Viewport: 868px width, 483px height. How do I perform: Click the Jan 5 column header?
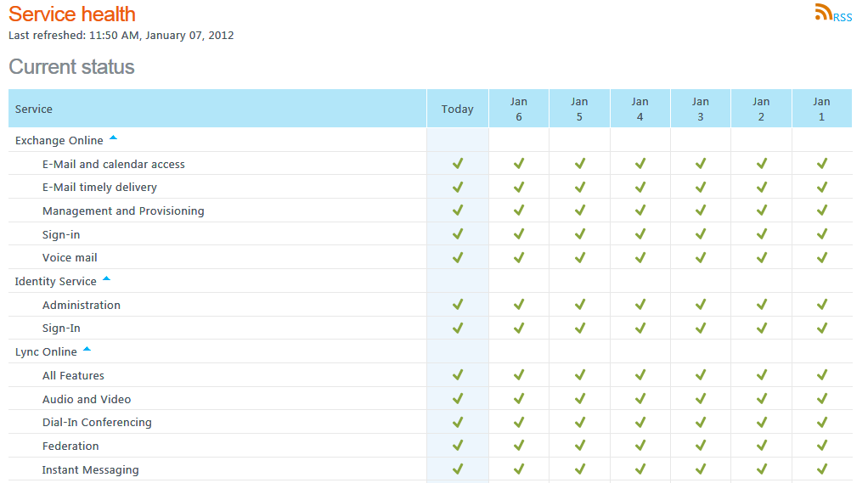pos(579,109)
